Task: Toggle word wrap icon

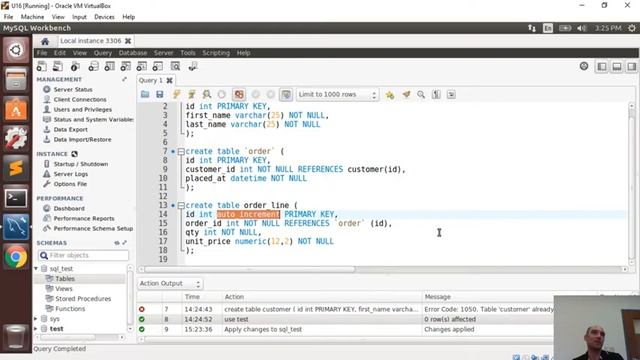Action: 451,95
